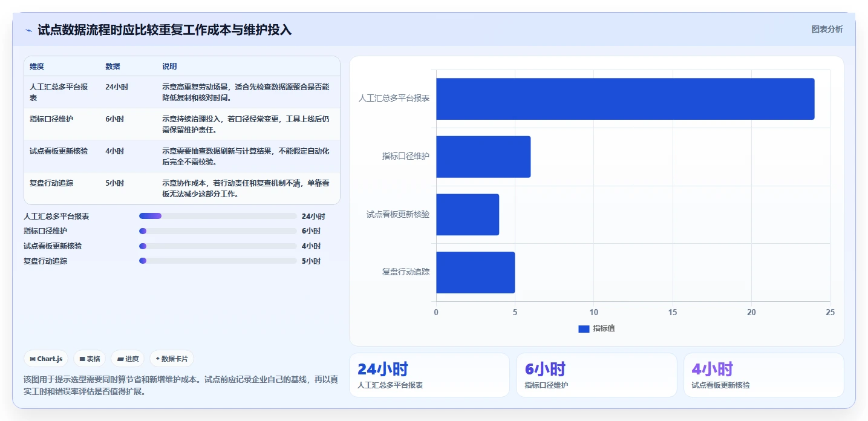868x421 pixels.
Task: Click the 复盘行动追踪 progress label
Action: click(45, 261)
